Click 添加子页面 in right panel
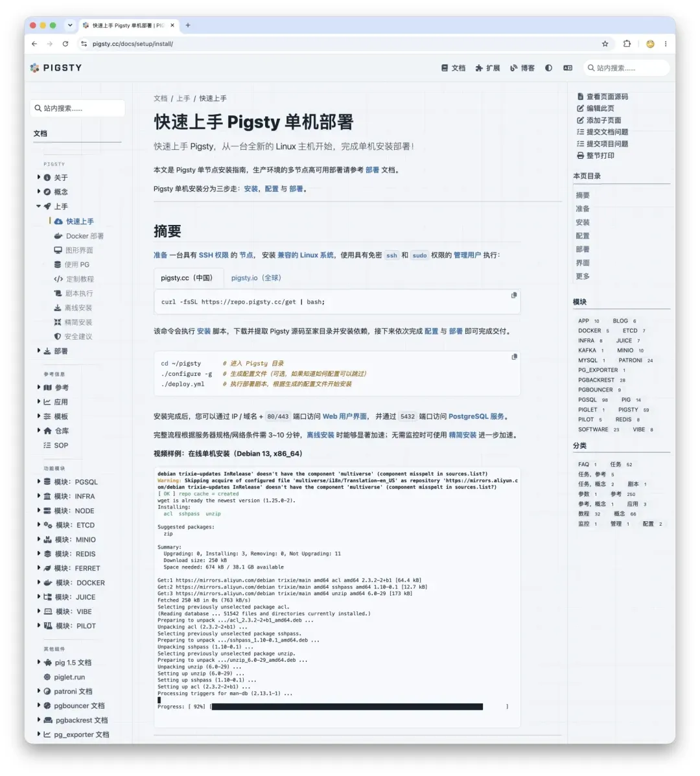 point(599,121)
